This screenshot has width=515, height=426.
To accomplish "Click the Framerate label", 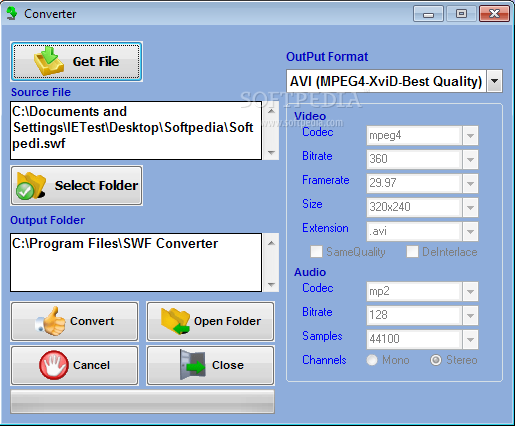I will 326,180.
